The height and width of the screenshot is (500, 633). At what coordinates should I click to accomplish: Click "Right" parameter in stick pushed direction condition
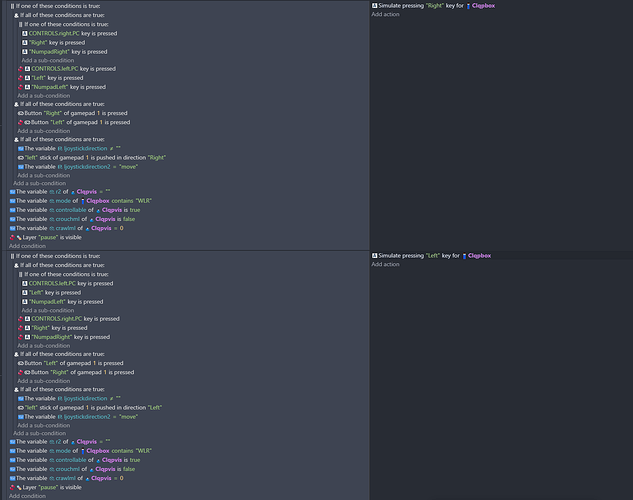click(156, 157)
